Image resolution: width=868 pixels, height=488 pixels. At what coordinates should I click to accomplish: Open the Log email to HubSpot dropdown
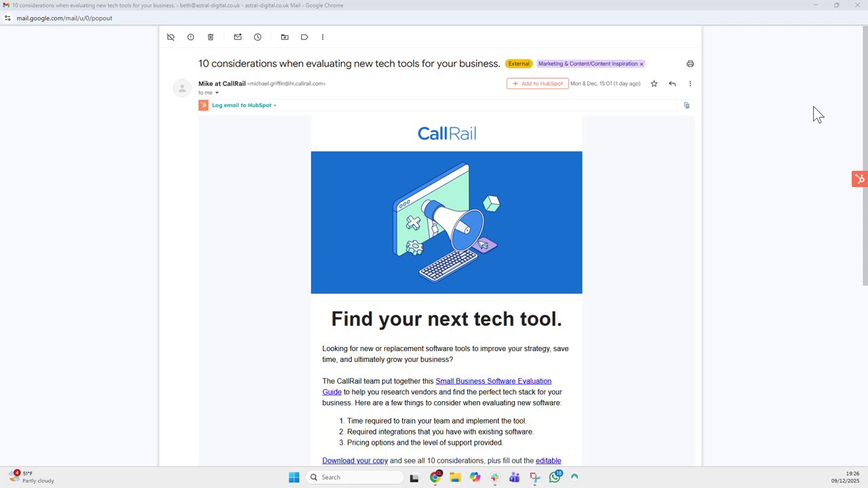tap(244, 105)
